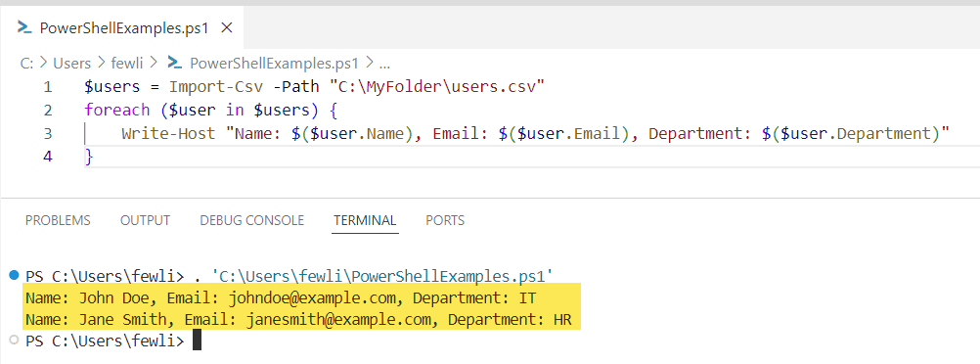Viewport: 980px width, 364px height.
Task: Click the $users variable on line 1
Action: click(111, 87)
